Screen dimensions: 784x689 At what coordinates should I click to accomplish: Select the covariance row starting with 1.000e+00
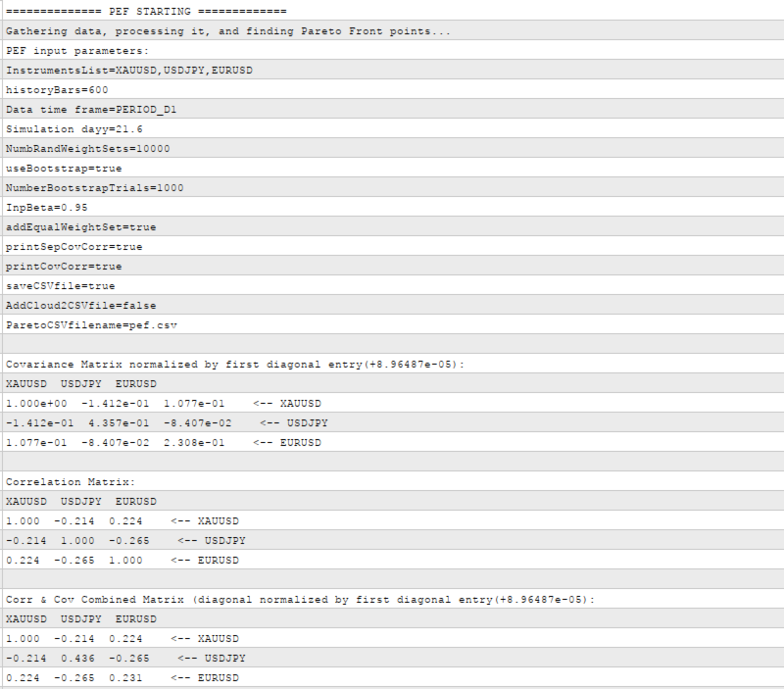click(x=393, y=403)
